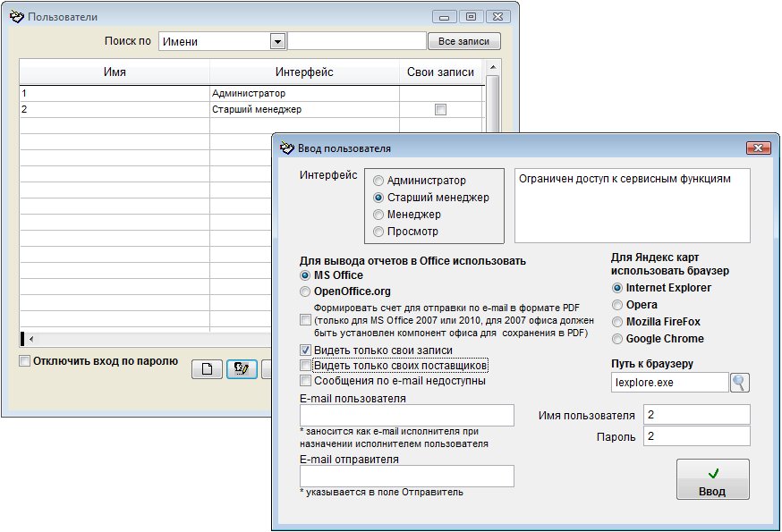Click the edit user pencil icon
Viewport: 782px width, 532px height.
coord(242,369)
